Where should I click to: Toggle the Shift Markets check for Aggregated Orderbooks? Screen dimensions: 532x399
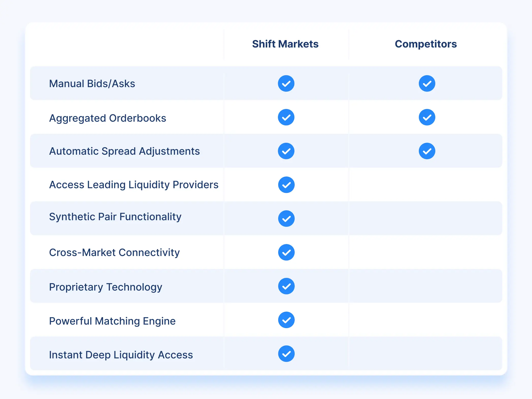(x=286, y=117)
